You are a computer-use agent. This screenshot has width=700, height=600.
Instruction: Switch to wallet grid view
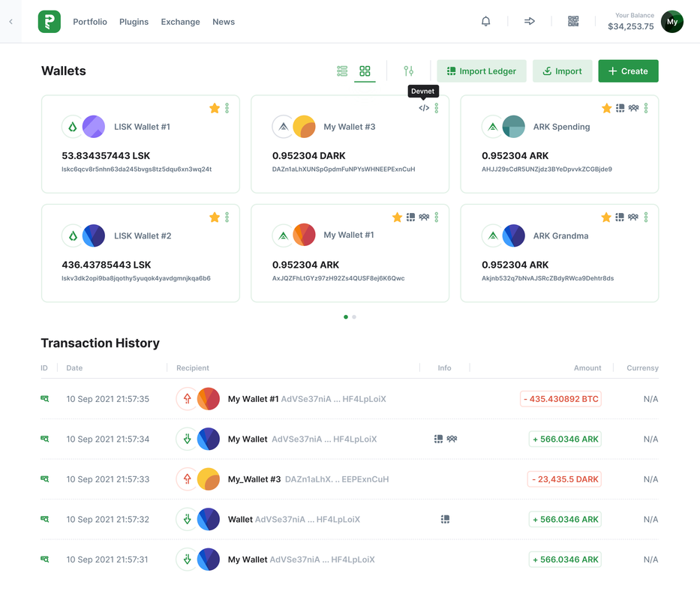365,71
